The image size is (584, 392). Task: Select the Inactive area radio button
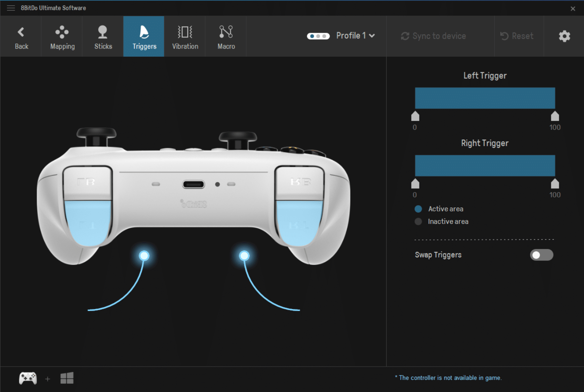point(419,221)
